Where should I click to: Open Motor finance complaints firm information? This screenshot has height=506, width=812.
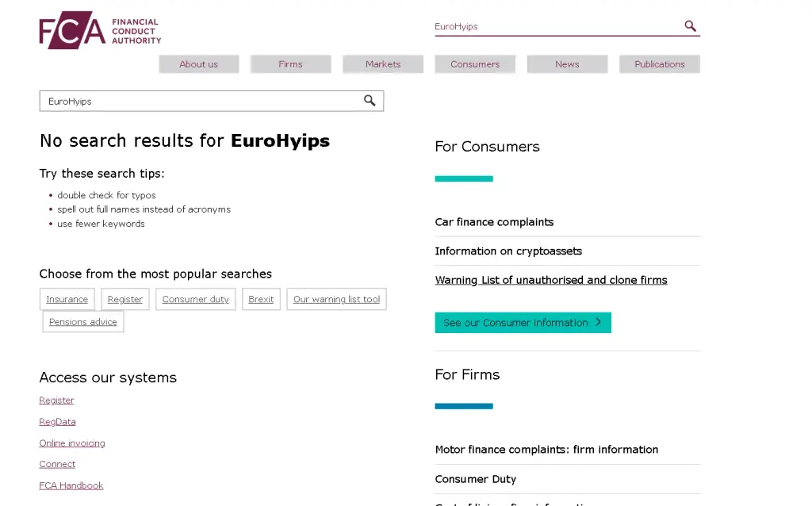point(546,450)
